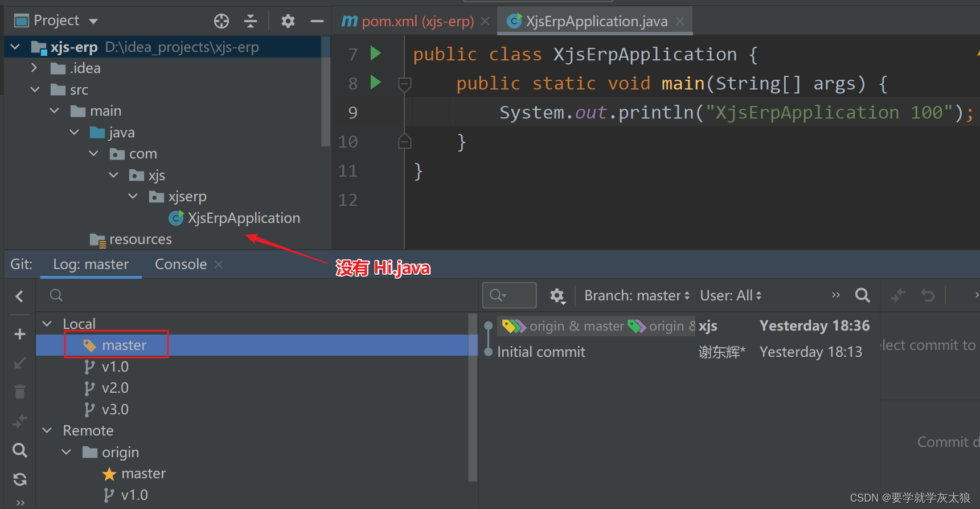The height and width of the screenshot is (509, 980).
Task: Click the magnifier icon in branches toolbar
Action: (19, 450)
